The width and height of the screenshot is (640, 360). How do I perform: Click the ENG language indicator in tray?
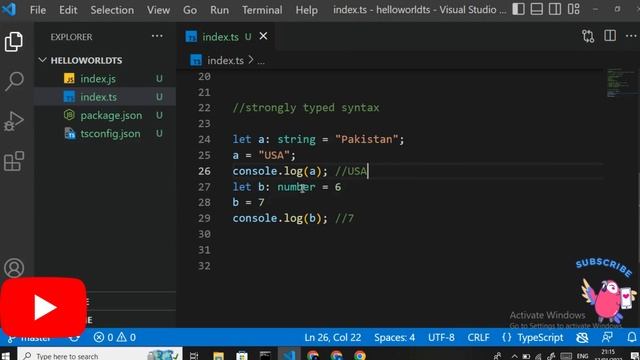click(582, 356)
